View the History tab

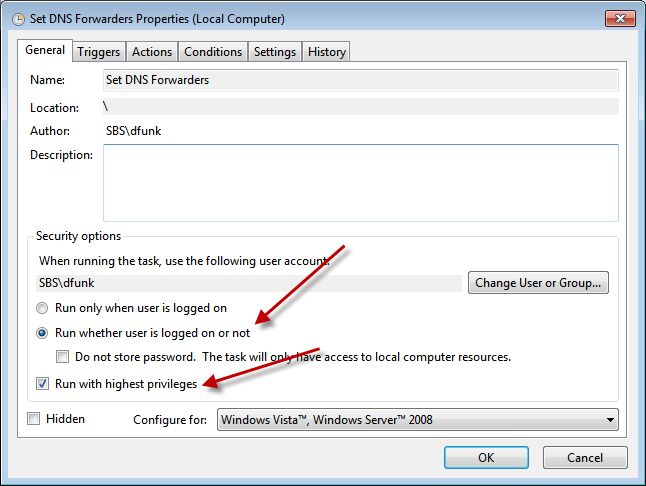[x=327, y=52]
